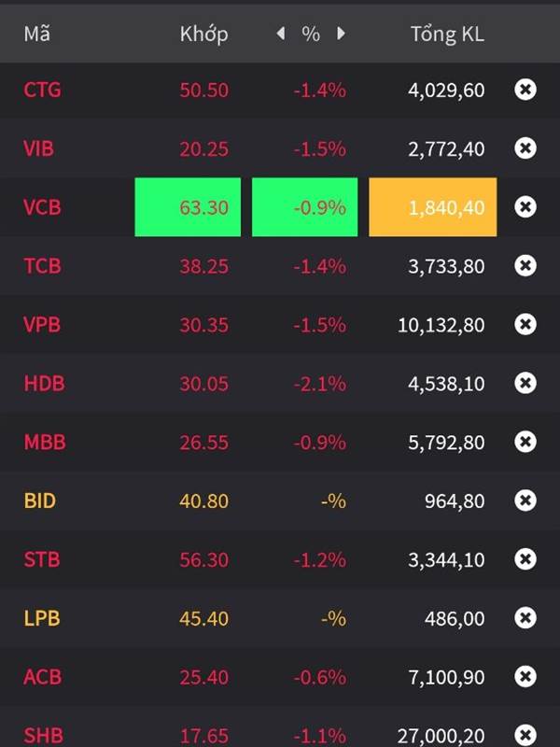Switch percent column with right arrow
Image resolution: width=560 pixels, height=747 pixels.
(341, 34)
